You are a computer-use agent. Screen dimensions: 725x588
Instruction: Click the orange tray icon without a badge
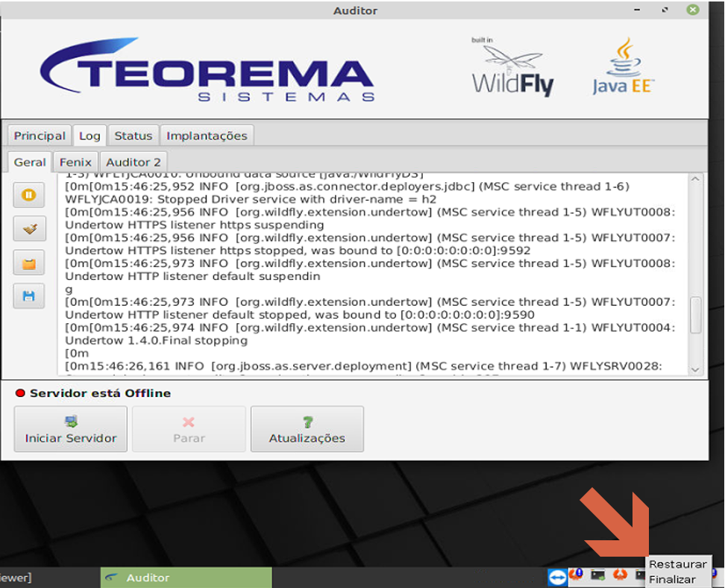pyautogui.click(x=620, y=575)
